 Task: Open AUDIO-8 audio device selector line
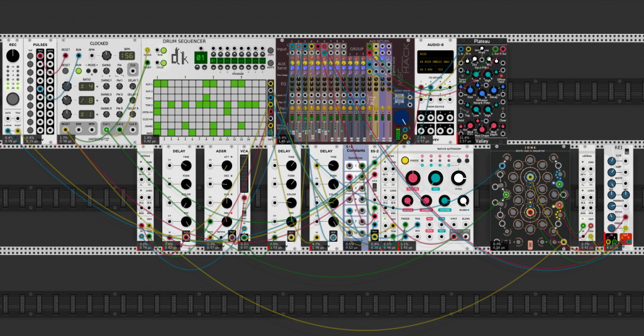coord(435,62)
